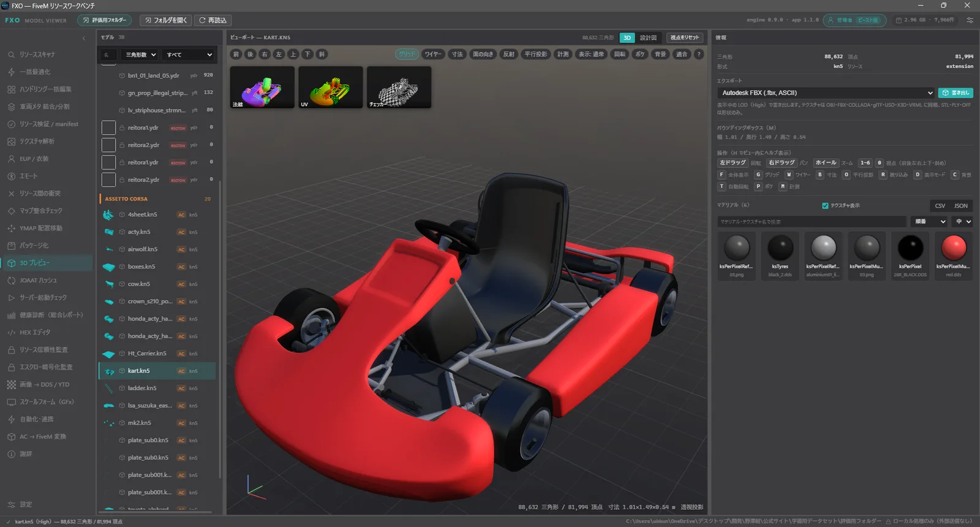Toggle ボケ depth blur effect
Viewport: 980px width, 527px height.
tap(640, 54)
